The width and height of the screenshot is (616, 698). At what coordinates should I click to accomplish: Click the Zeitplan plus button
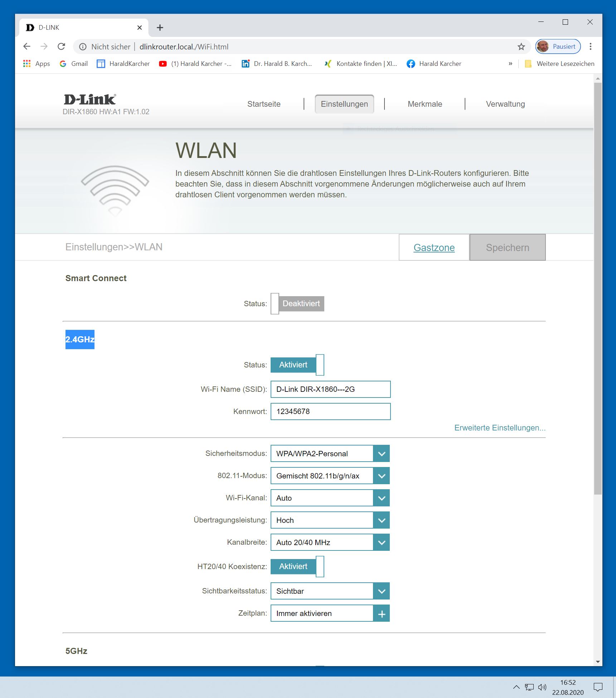[382, 613]
